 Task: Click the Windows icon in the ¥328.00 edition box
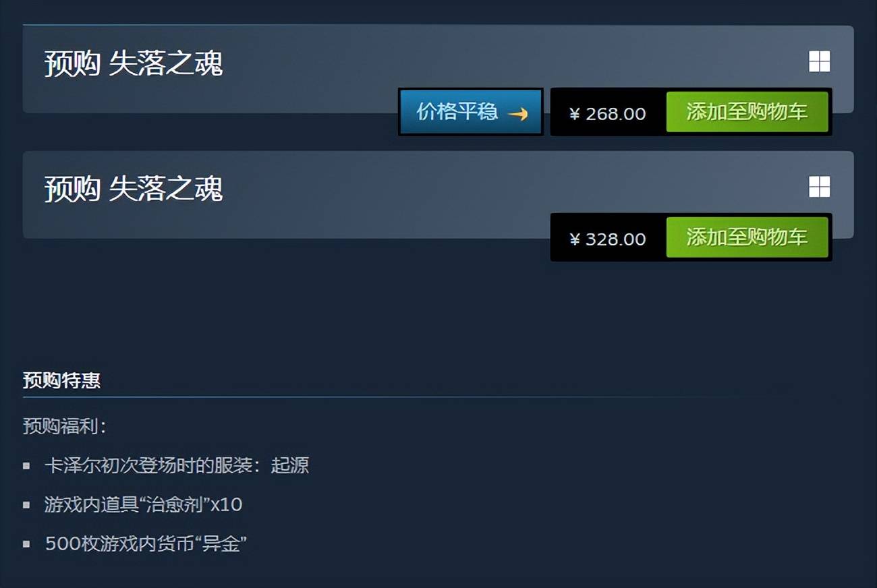click(x=820, y=187)
